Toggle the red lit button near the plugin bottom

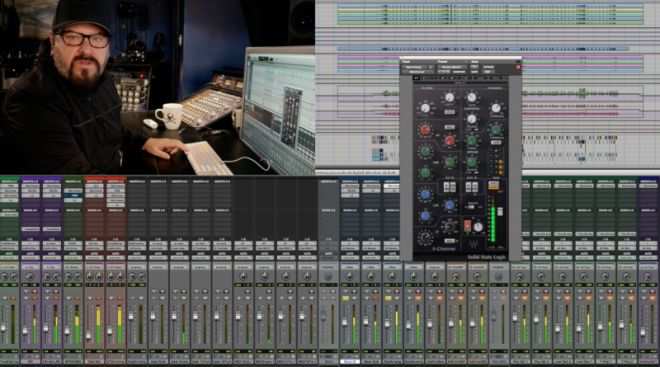point(467,226)
